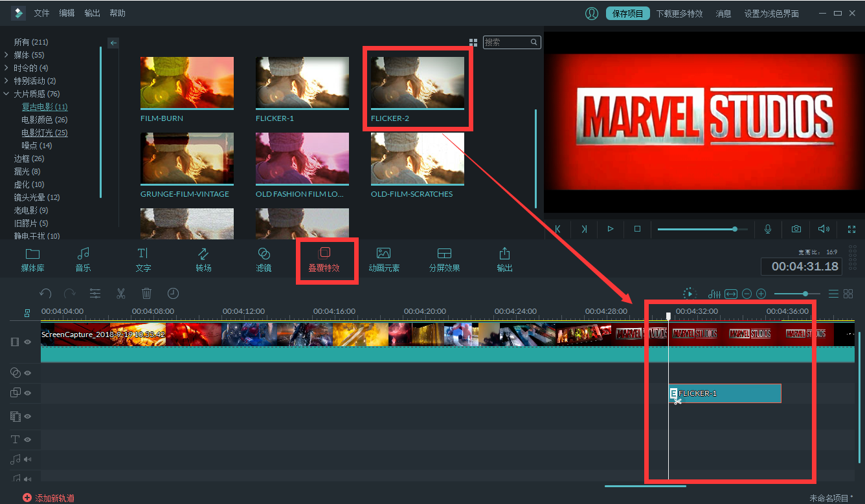Jump to next frame in preview

pos(584,229)
